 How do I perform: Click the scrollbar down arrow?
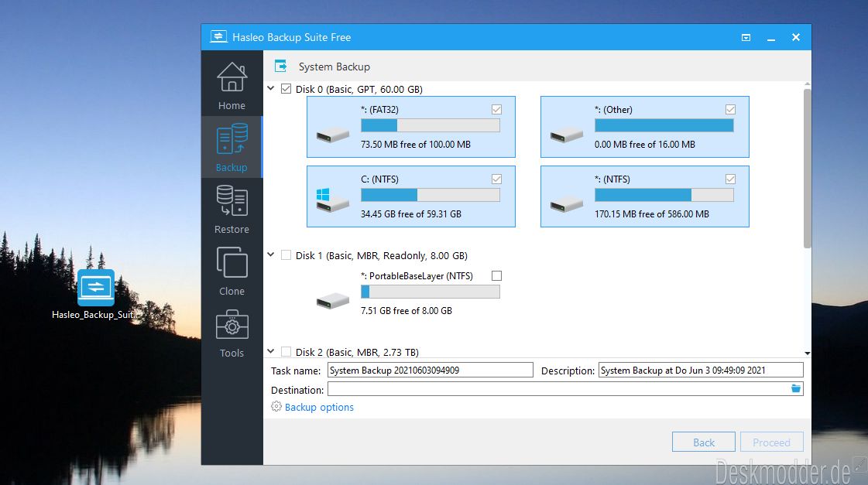coord(807,353)
